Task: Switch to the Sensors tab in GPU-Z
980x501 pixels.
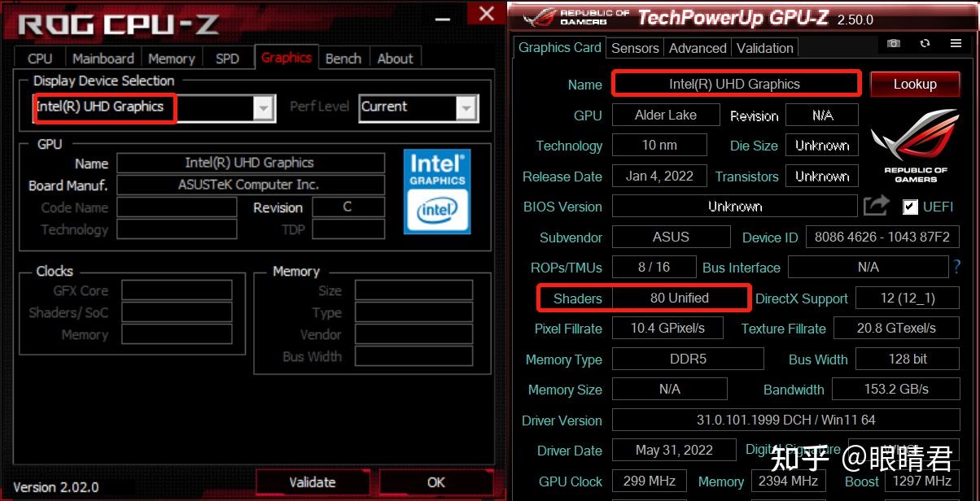Action: pos(635,48)
